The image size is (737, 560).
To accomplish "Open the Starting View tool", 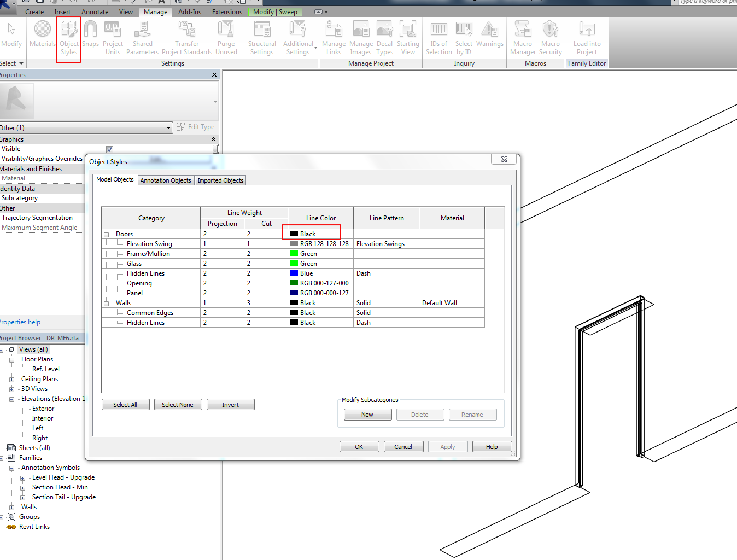I will tap(408, 37).
